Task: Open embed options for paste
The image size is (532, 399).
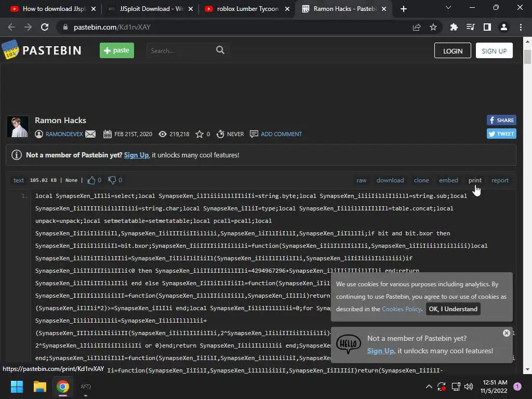Action: coord(448,180)
